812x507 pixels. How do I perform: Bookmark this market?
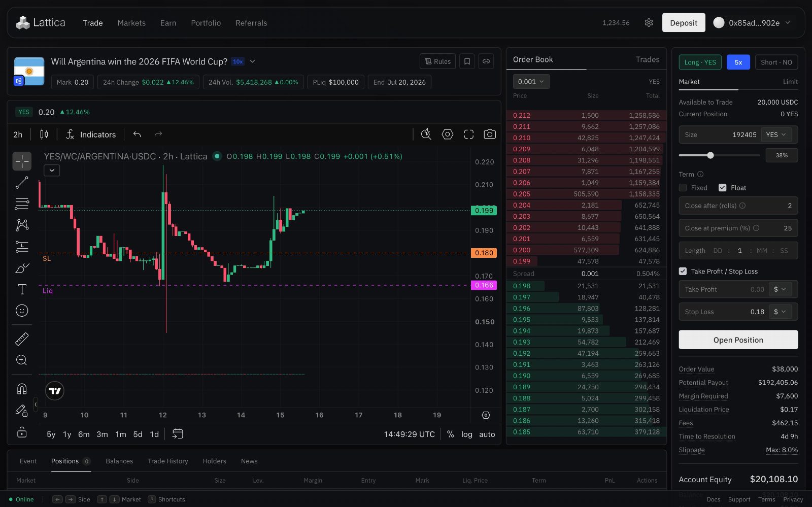click(467, 61)
